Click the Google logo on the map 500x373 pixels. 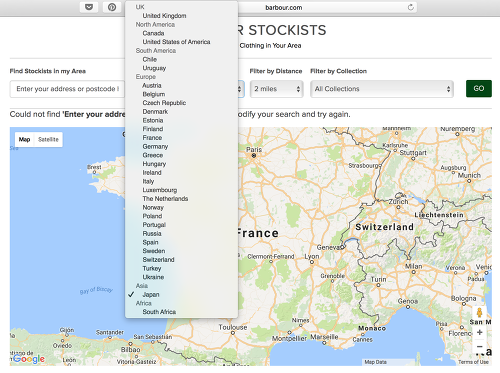pyautogui.click(x=29, y=359)
